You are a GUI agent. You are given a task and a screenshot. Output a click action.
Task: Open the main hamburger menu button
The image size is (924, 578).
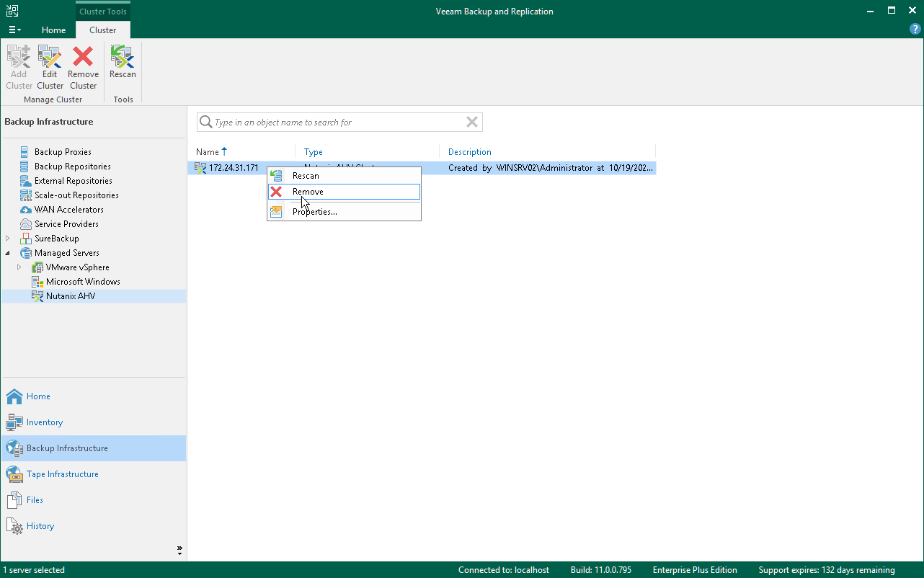tap(14, 30)
